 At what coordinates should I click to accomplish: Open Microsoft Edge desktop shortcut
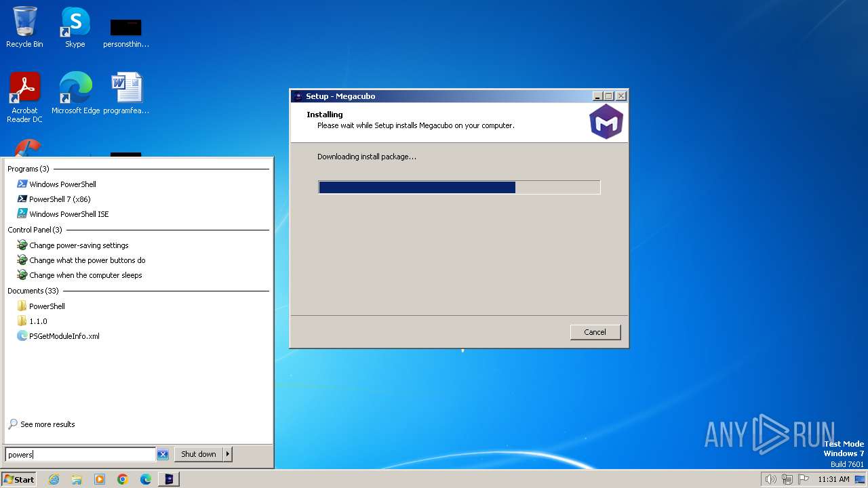click(75, 93)
